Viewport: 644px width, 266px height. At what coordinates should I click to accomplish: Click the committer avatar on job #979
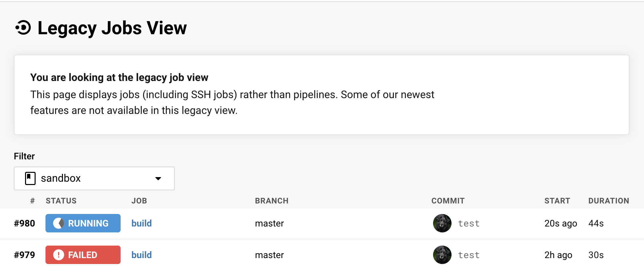pyautogui.click(x=442, y=255)
